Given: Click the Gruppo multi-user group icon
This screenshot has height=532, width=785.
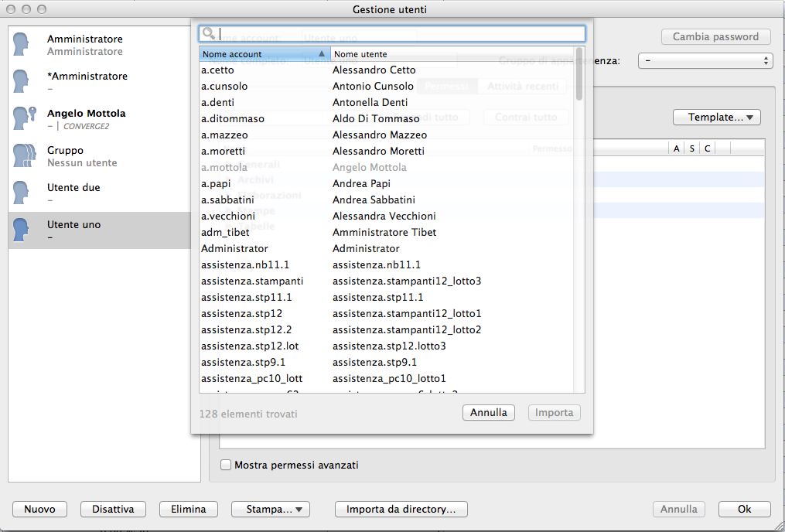Looking at the screenshot, I should [x=23, y=156].
